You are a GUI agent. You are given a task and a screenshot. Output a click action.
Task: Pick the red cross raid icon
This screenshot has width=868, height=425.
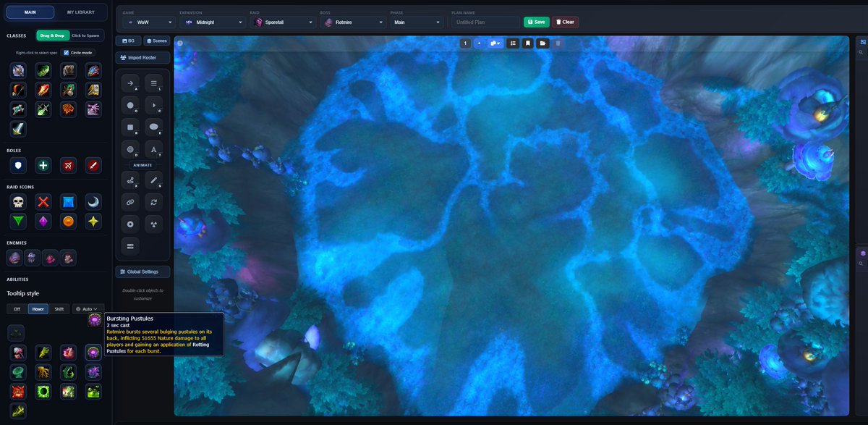point(43,202)
